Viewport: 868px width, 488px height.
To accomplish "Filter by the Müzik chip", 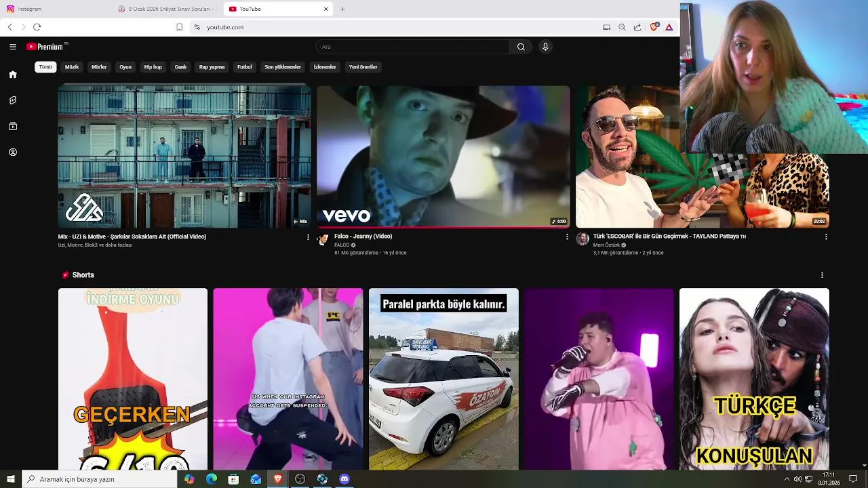I will 72,67.
